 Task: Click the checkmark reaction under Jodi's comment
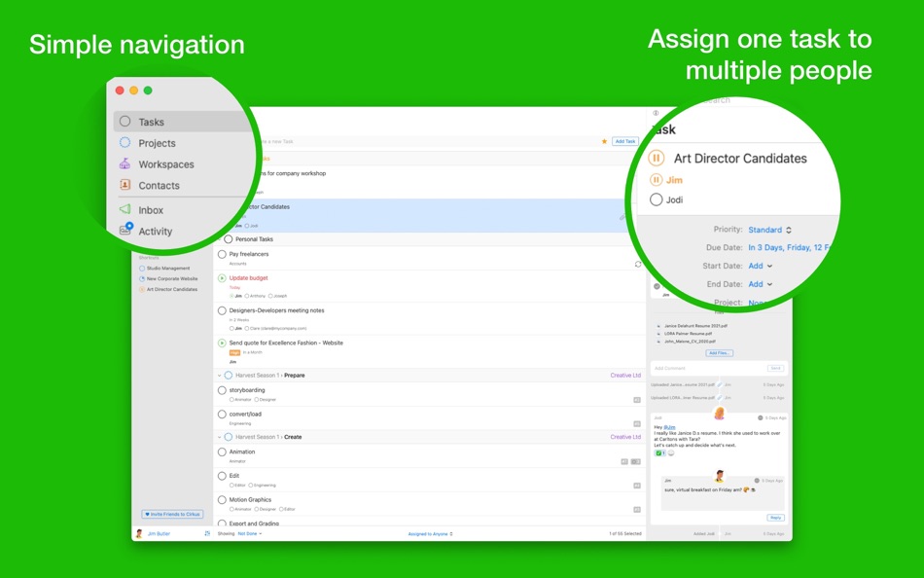coord(659,453)
